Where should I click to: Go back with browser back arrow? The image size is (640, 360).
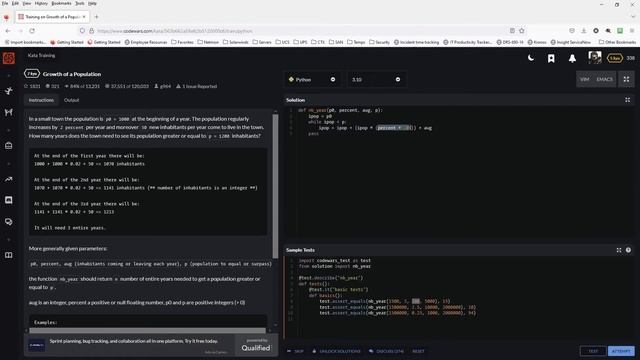[8, 31]
